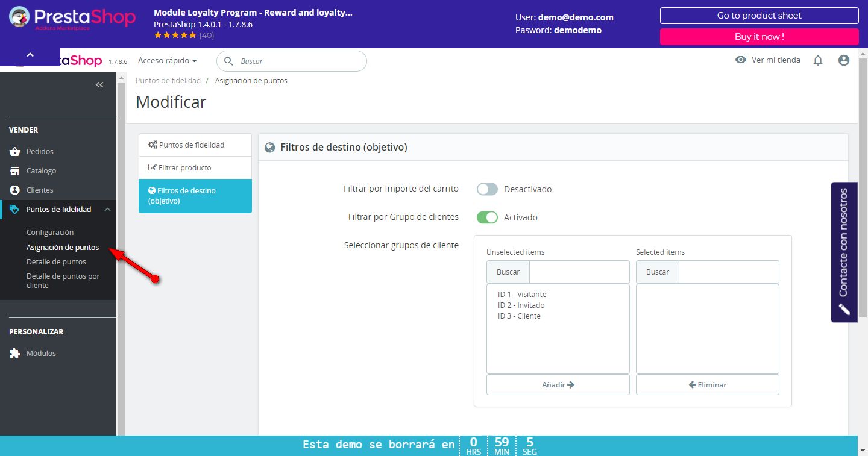Enable Filtrar por Importe del carrito
868x456 pixels.
tap(487, 189)
